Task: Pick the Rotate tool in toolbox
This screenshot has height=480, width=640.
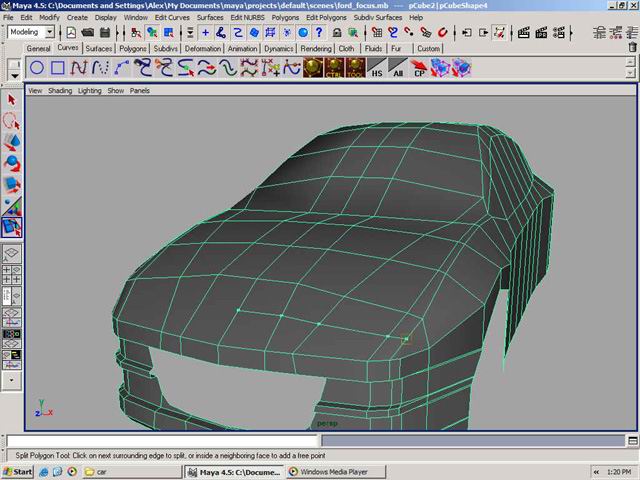Action: click(12, 164)
